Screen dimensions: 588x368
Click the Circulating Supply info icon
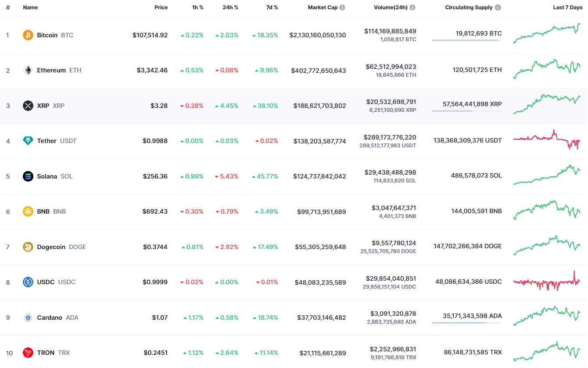point(498,7)
